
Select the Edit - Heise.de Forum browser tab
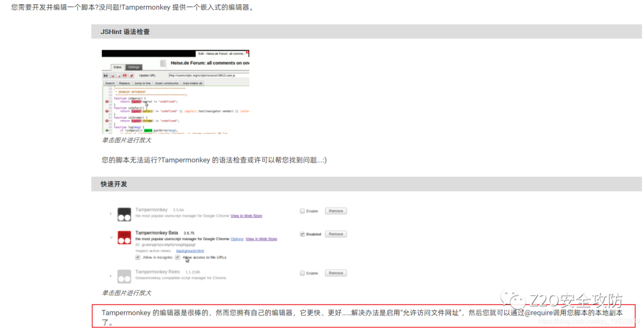point(222,54)
